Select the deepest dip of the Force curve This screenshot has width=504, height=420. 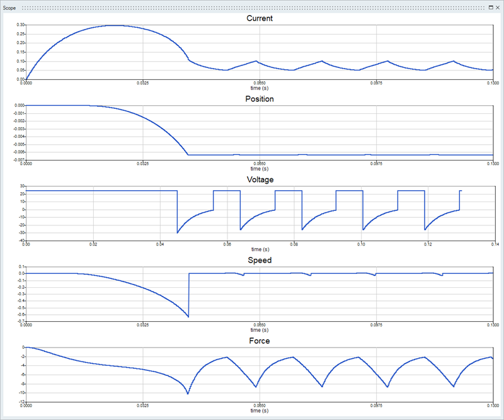pyautogui.click(x=188, y=394)
